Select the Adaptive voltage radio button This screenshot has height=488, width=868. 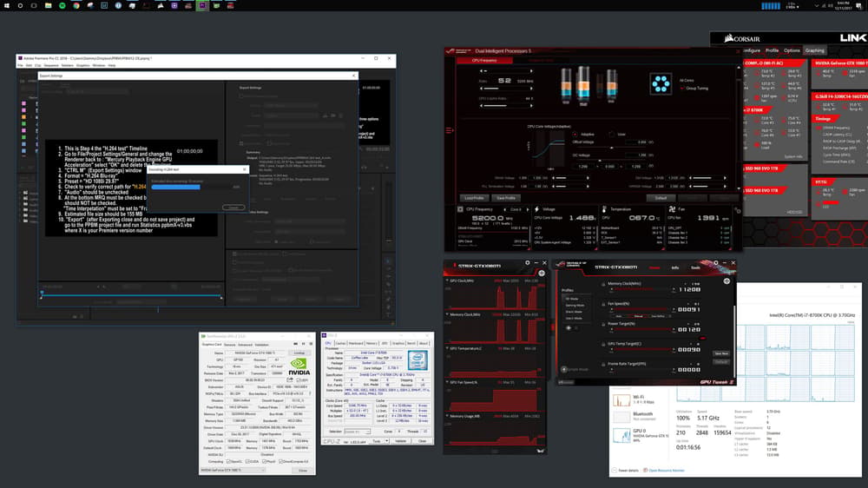click(575, 134)
